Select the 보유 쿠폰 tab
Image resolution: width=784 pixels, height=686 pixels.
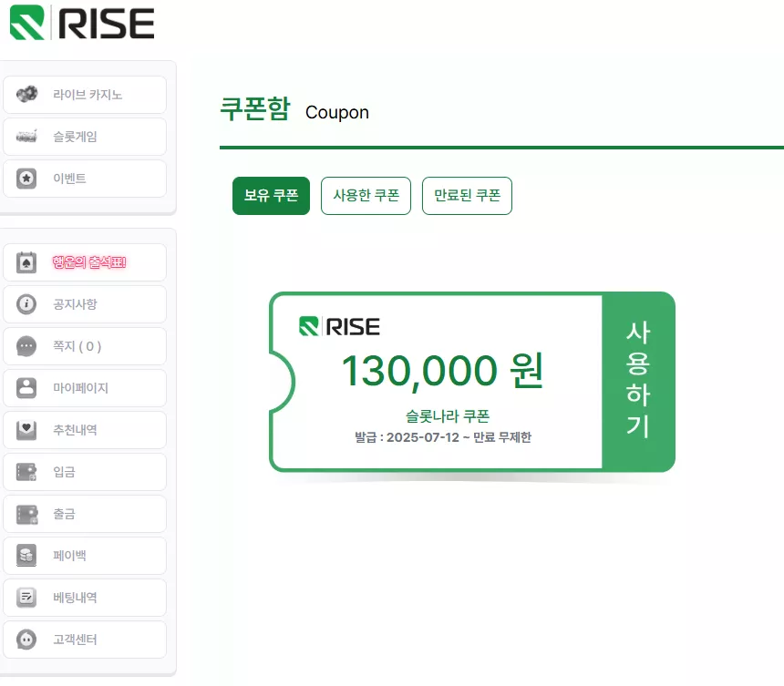271,195
